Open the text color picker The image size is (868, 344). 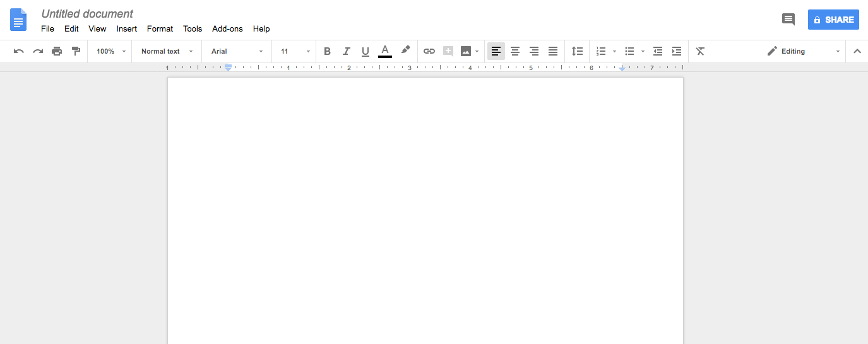tap(385, 51)
